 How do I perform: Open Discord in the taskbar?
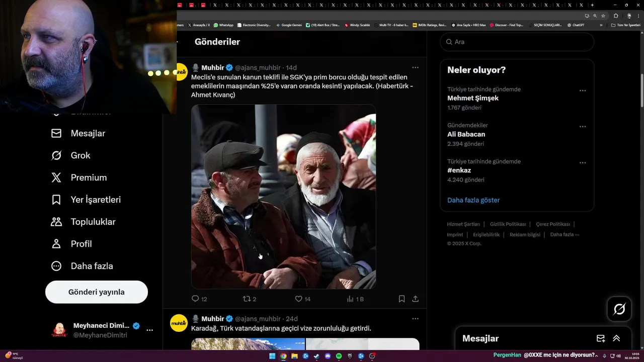click(x=328, y=356)
